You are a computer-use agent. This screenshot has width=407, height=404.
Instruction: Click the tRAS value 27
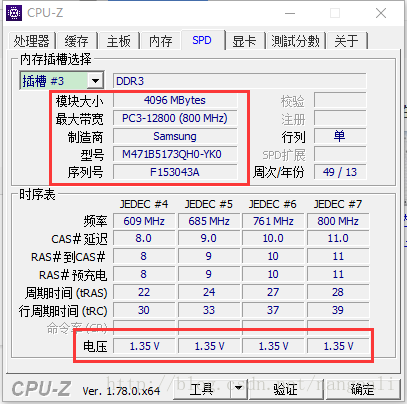tap(273, 292)
